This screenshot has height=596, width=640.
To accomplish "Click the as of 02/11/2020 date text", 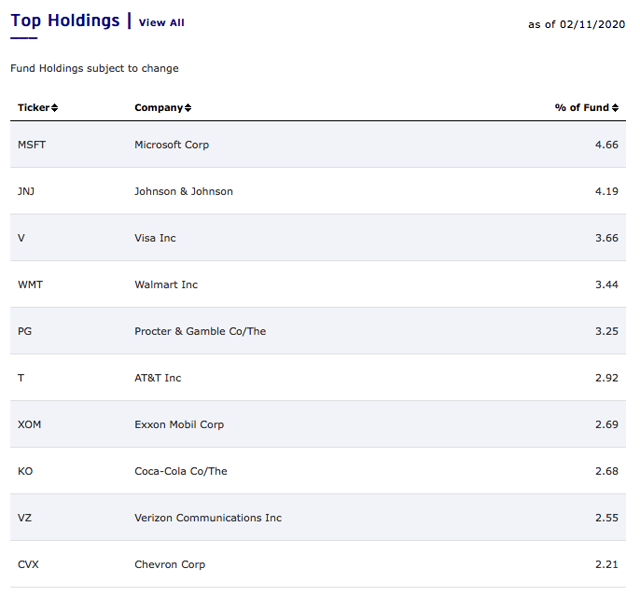I will 576,24.
